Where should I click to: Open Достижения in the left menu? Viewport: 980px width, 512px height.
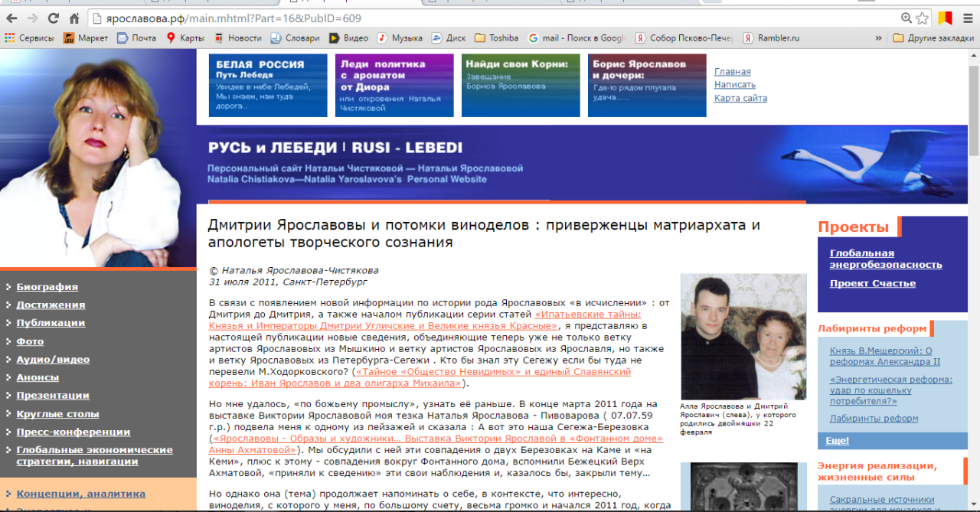pyautogui.click(x=51, y=305)
